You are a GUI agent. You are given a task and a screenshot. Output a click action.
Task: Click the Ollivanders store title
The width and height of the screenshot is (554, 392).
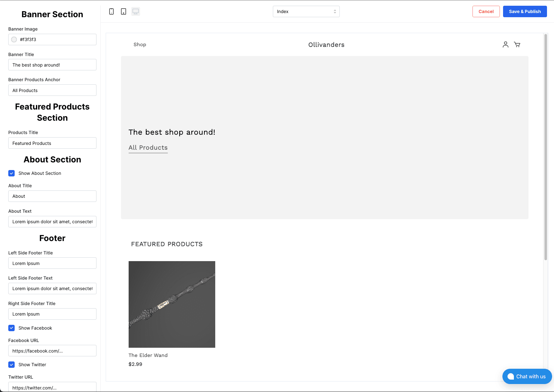pyautogui.click(x=326, y=45)
